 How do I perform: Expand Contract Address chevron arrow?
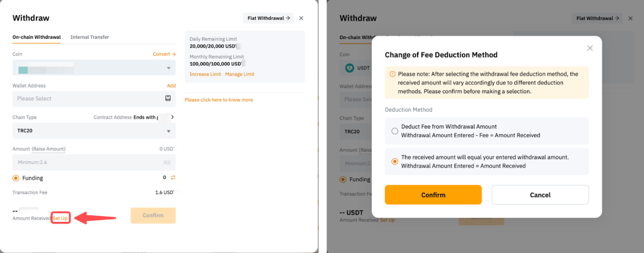click(172, 117)
